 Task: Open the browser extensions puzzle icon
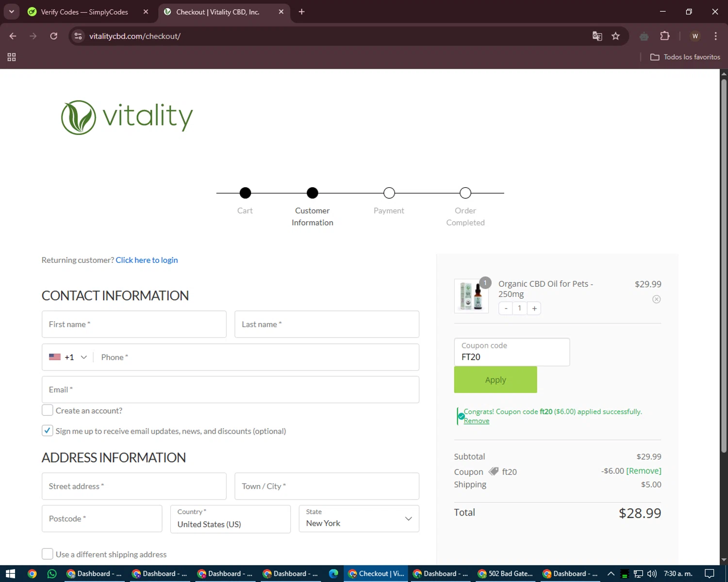(x=665, y=36)
